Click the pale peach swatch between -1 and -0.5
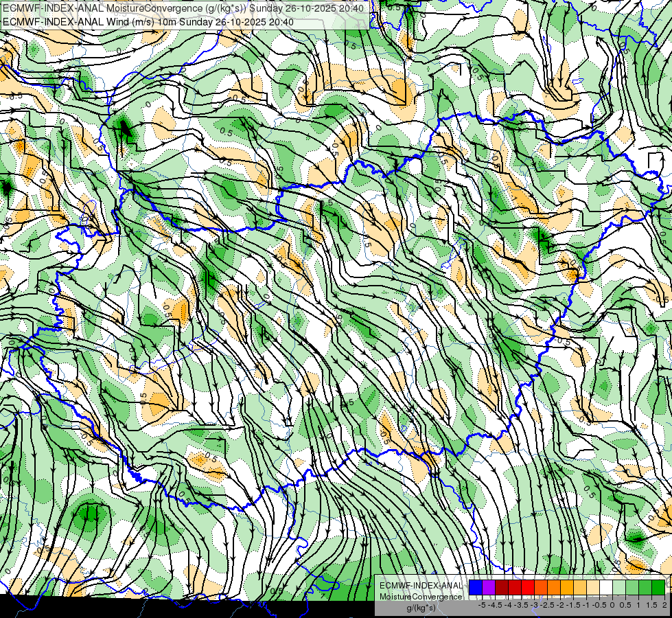Image resolution: width=672 pixels, height=618 pixels. click(593, 587)
